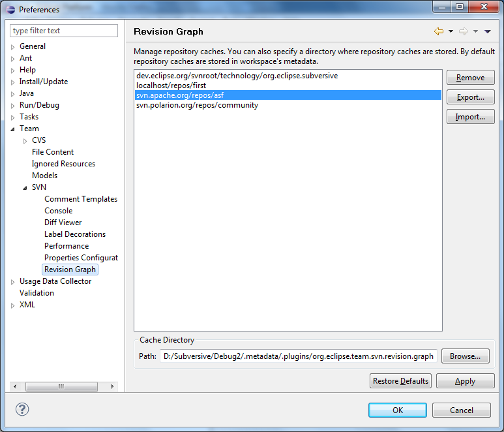The height and width of the screenshot is (432, 504).
Task: Click the back navigation arrow icon
Action: click(x=438, y=31)
